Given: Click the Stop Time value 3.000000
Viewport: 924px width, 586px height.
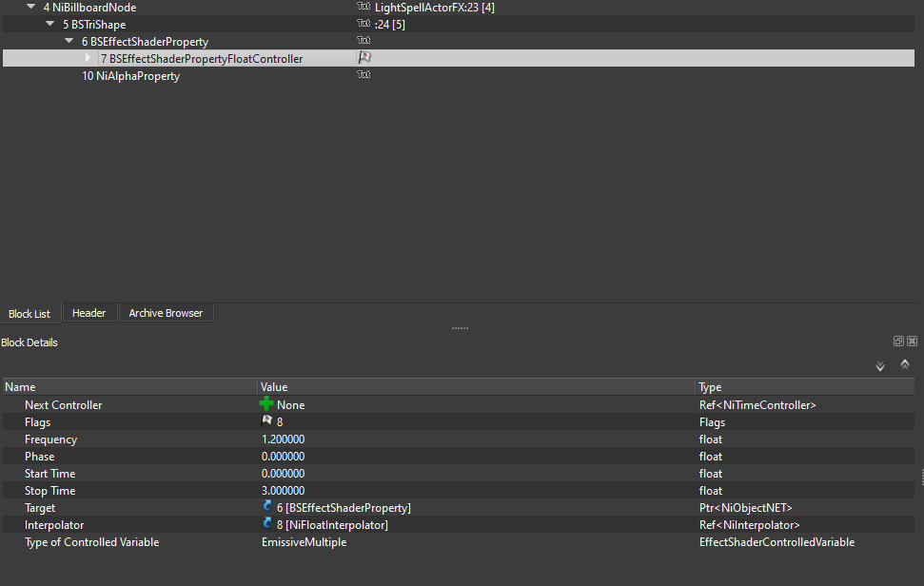Looking at the screenshot, I should (x=283, y=491).
